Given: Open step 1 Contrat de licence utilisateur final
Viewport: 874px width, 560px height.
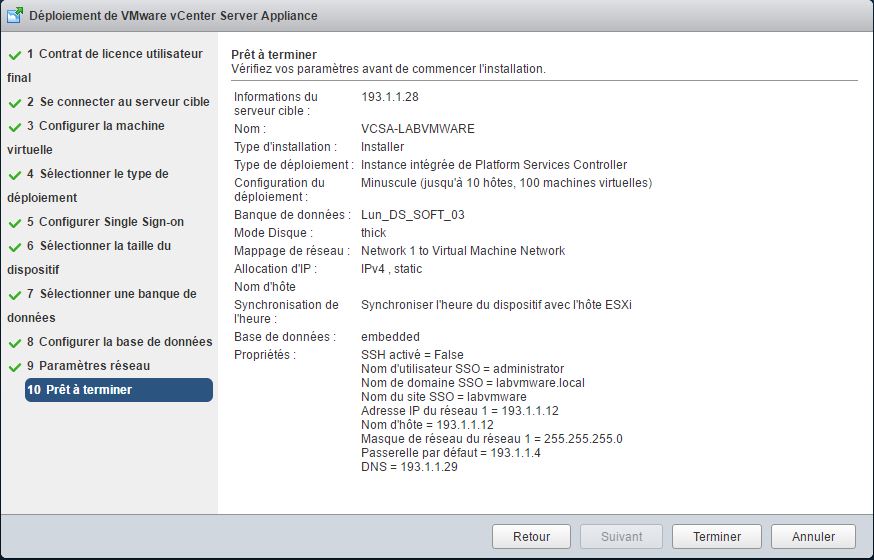Looking at the screenshot, I should tap(105, 66).
